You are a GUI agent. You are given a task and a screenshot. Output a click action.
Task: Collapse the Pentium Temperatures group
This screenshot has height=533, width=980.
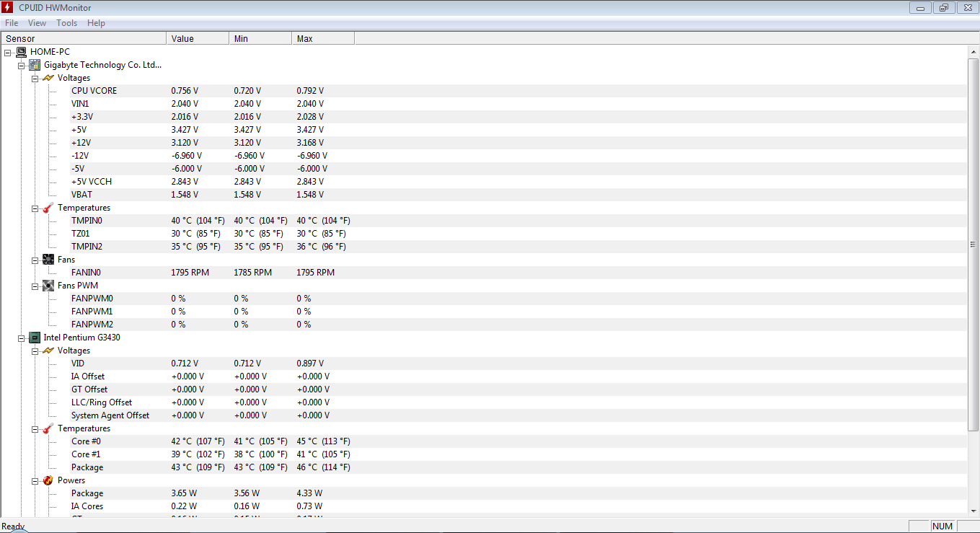35,428
